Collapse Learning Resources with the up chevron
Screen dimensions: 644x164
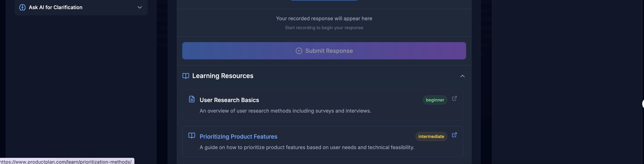tap(462, 76)
